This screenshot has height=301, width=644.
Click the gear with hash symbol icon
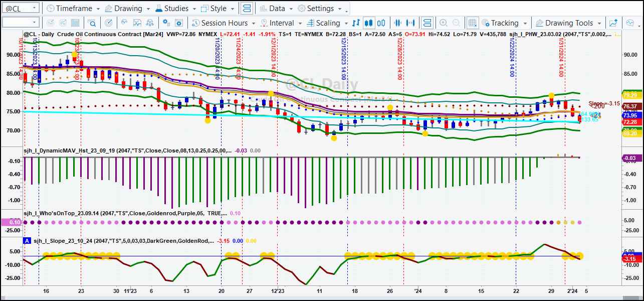(x=167, y=23)
